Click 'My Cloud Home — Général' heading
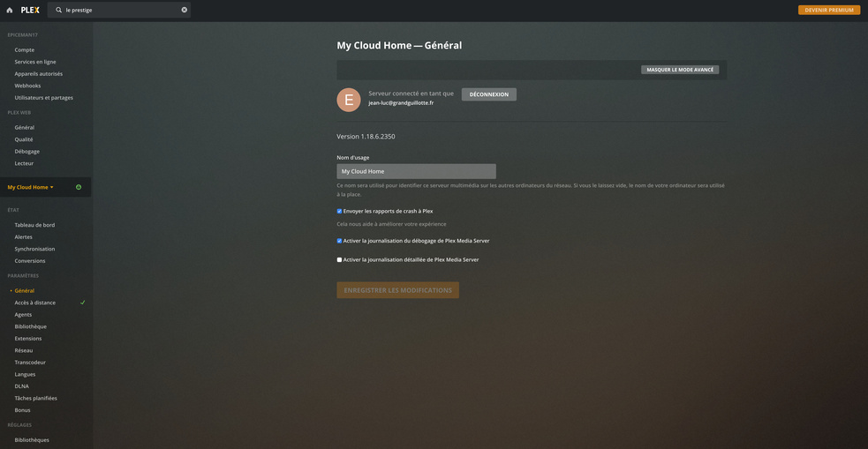 coord(399,45)
